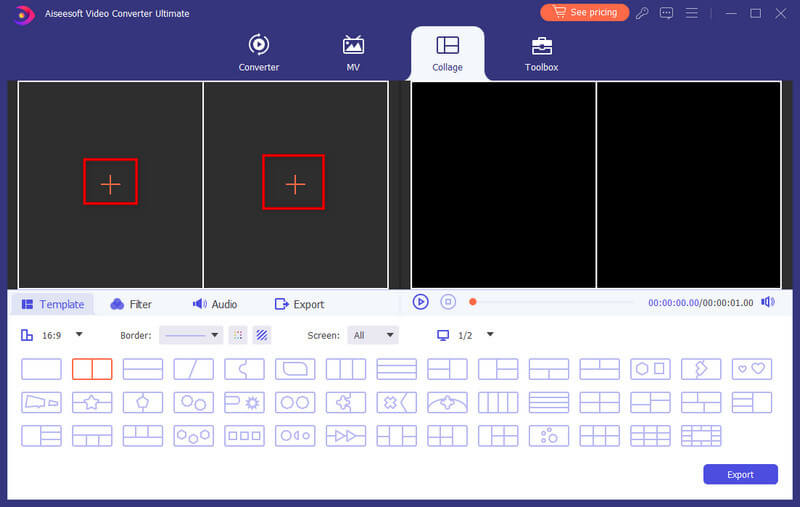Choose the sunburst shape template

tap(244, 402)
